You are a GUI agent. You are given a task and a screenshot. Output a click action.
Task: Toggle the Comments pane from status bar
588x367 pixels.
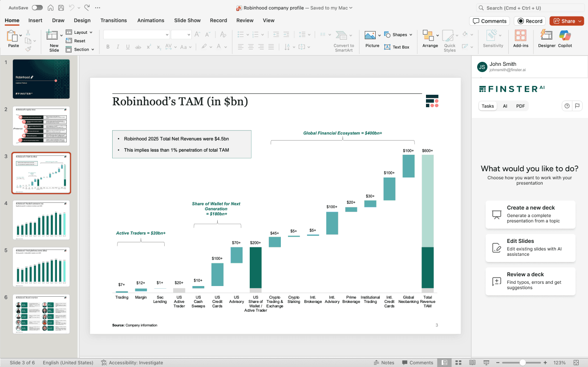(417, 363)
